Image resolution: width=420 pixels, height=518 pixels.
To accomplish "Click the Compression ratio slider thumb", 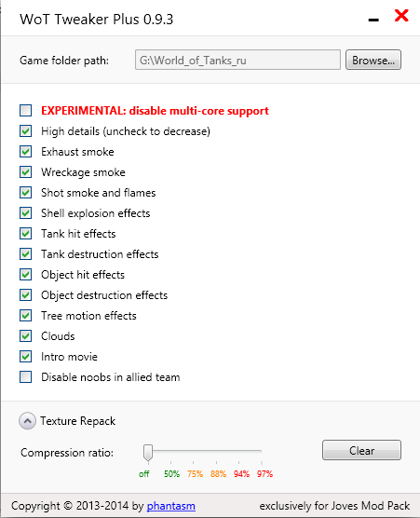I will pos(148,452).
